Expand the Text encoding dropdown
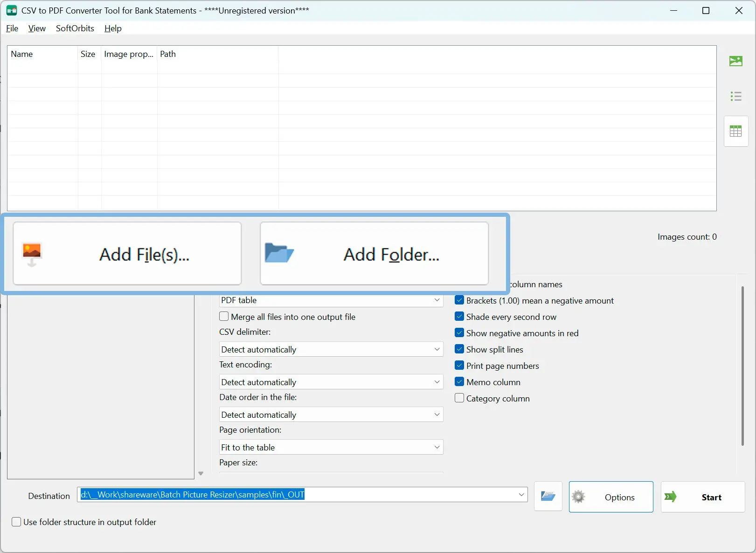 coord(331,382)
